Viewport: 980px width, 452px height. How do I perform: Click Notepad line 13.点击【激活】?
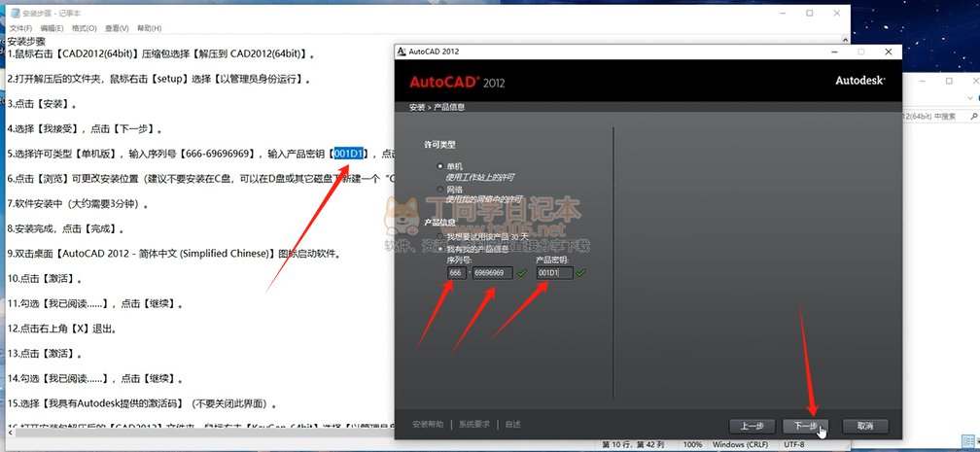(x=45, y=354)
